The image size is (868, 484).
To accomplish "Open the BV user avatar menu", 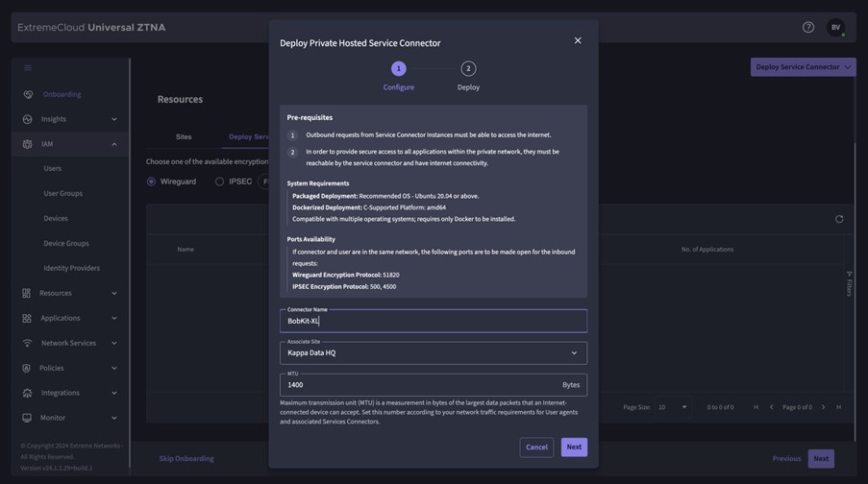I will point(835,28).
